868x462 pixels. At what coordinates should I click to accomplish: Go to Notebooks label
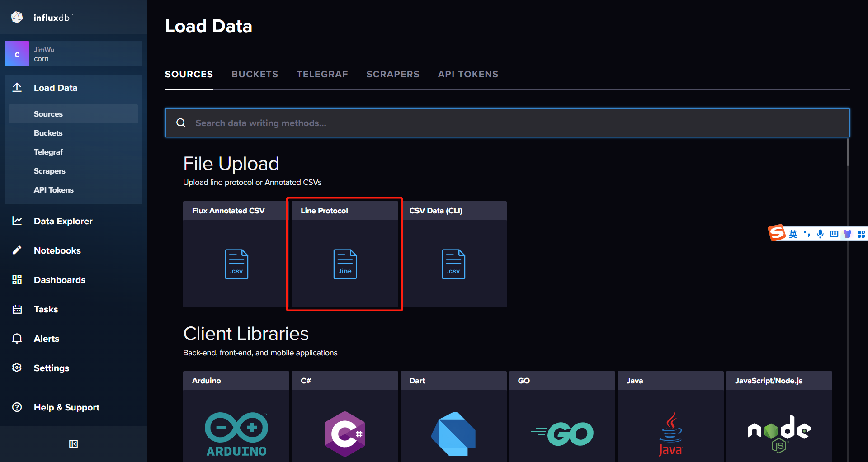click(x=57, y=250)
